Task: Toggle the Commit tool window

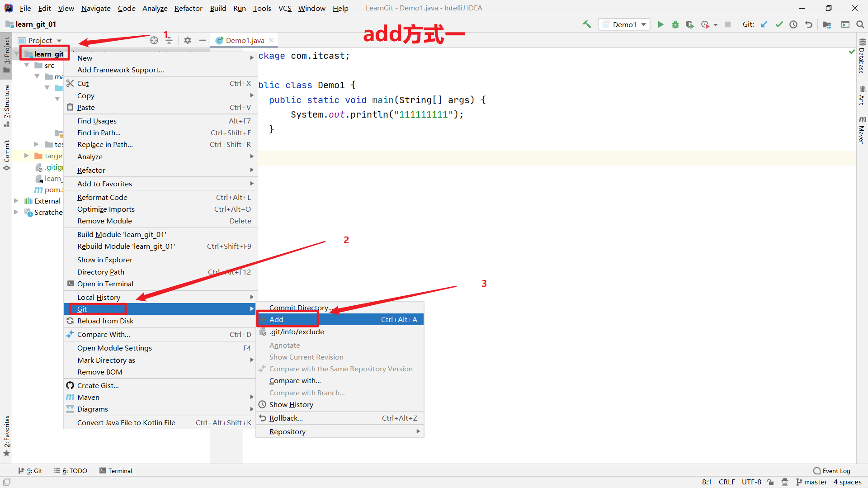Action: point(6,155)
